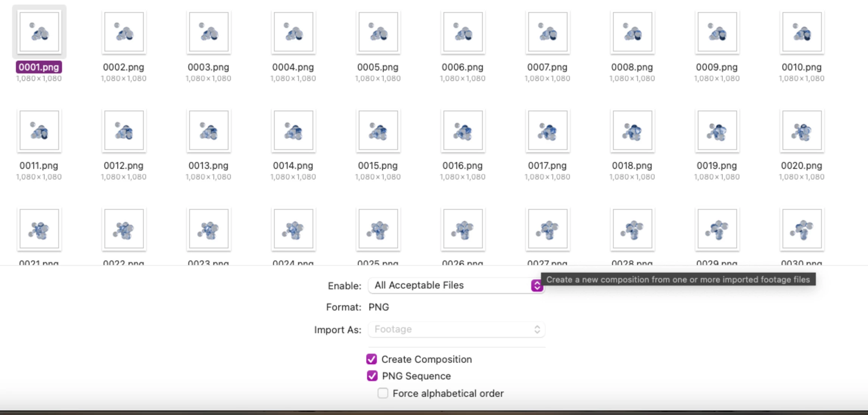Disable the PNG Sequence checkbox
868x415 pixels.
tap(372, 376)
